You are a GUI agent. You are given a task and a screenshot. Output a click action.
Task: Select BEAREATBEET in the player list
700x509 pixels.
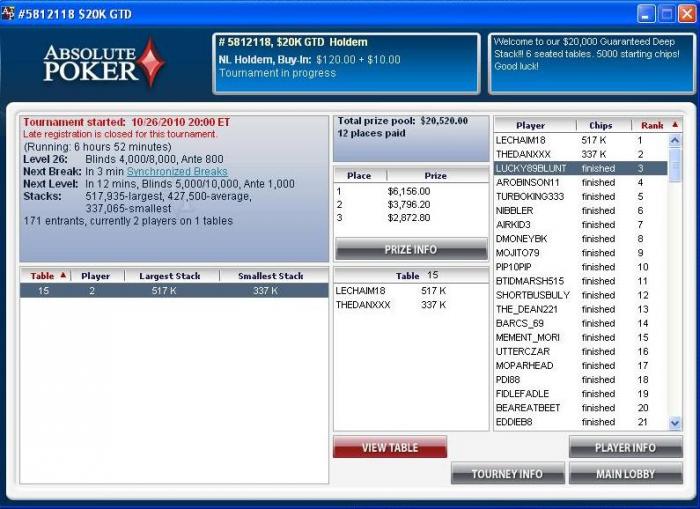(x=581, y=408)
